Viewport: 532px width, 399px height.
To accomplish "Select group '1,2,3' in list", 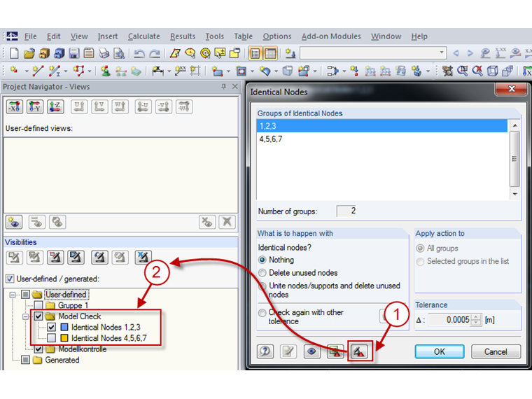I will click(382, 126).
